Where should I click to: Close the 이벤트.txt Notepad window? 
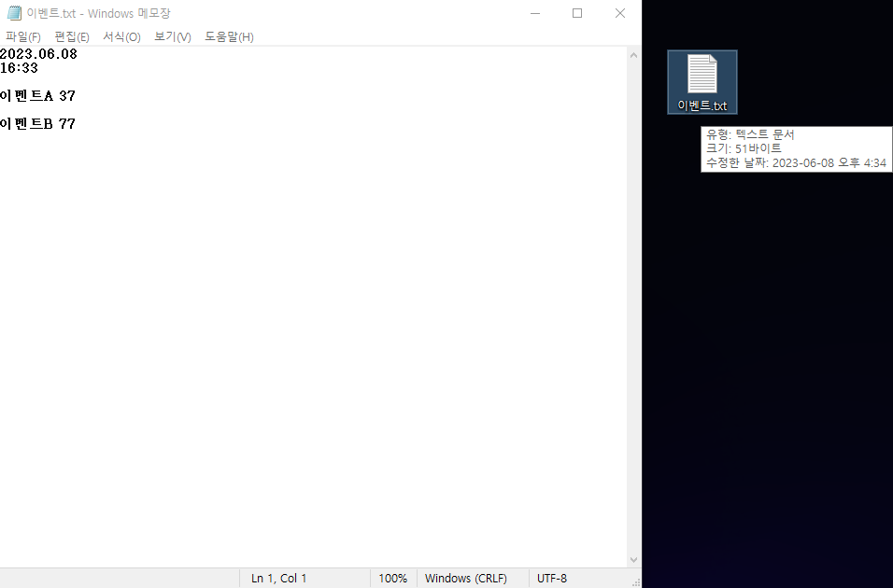[620, 13]
